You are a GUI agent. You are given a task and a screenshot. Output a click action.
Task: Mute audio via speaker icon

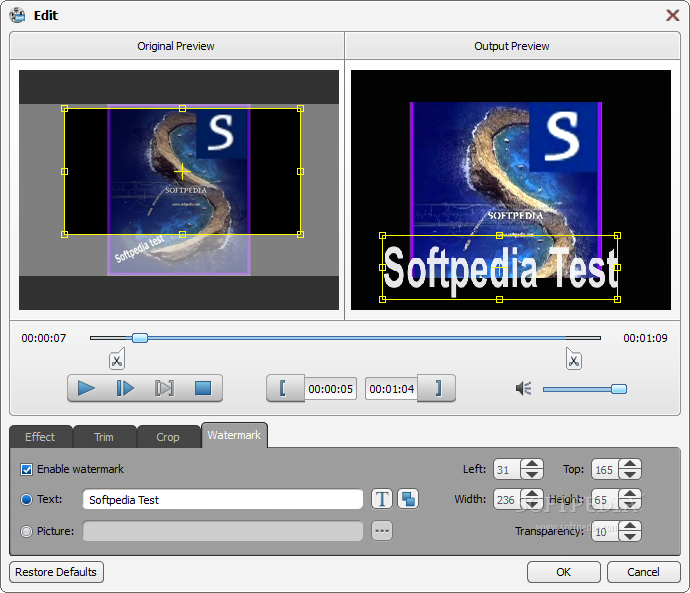click(524, 388)
